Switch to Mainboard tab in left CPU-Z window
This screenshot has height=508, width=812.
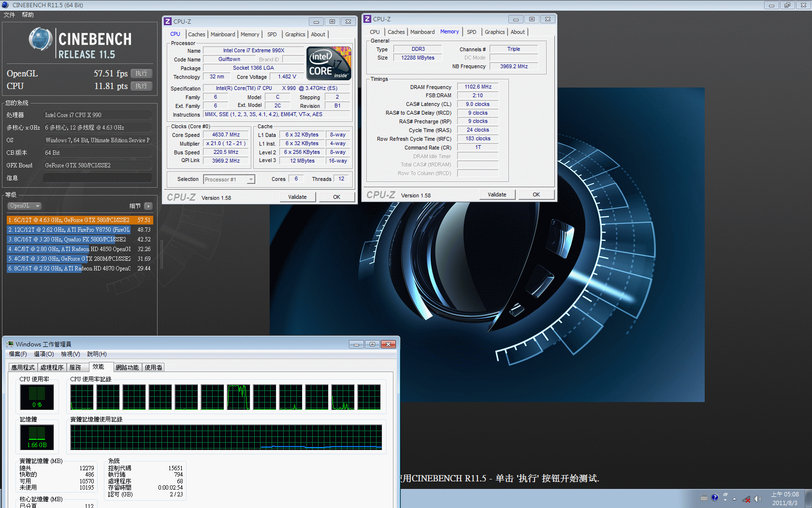point(223,34)
